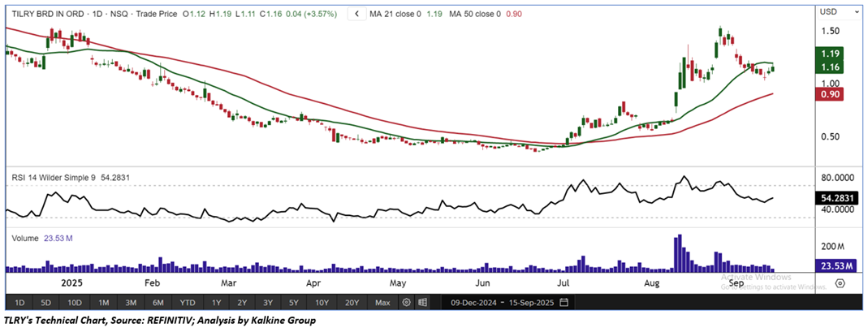The width and height of the screenshot is (868, 332).
Task: Switch to 2Y range
Action: (242, 303)
